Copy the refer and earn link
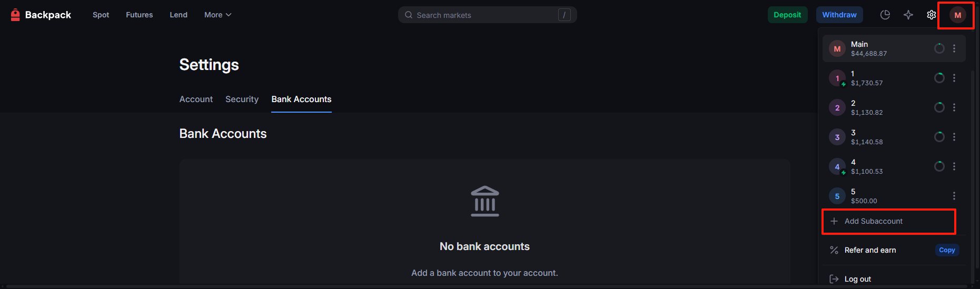 [x=947, y=250]
